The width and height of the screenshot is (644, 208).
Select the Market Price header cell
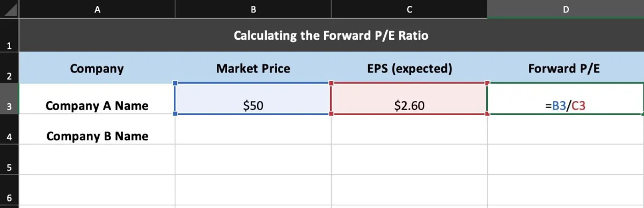pyautogui.click(x=253, y=68)
